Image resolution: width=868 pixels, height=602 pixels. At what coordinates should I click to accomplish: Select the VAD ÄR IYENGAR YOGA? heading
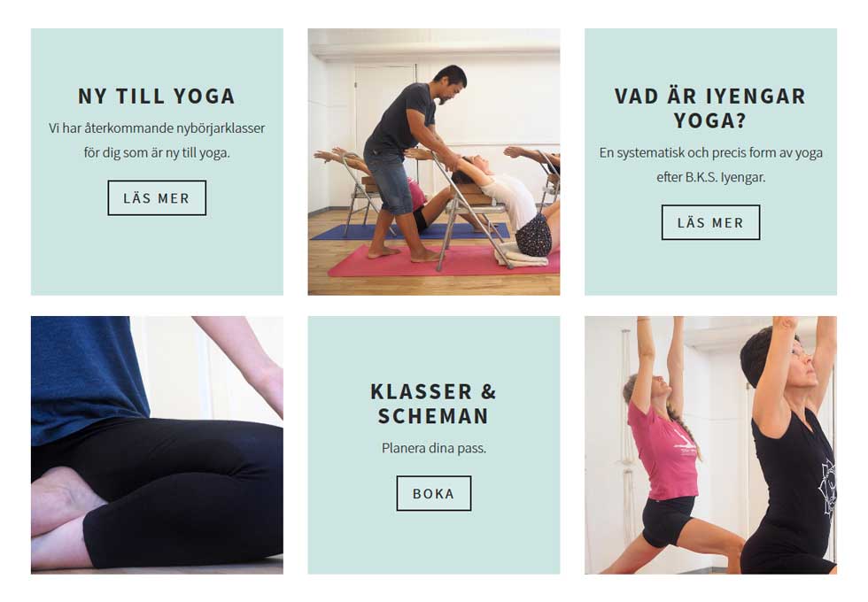pos(710,108)
